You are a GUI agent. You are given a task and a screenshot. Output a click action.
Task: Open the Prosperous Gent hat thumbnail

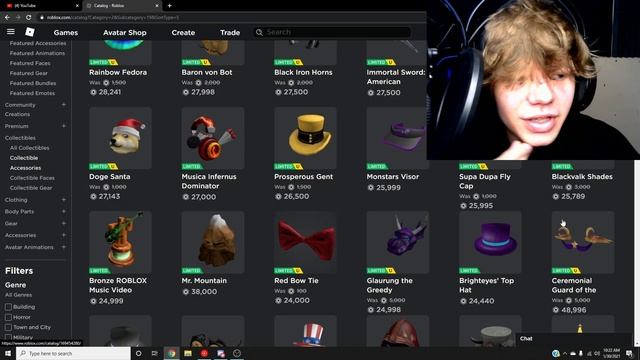click(x=305, y=138)
